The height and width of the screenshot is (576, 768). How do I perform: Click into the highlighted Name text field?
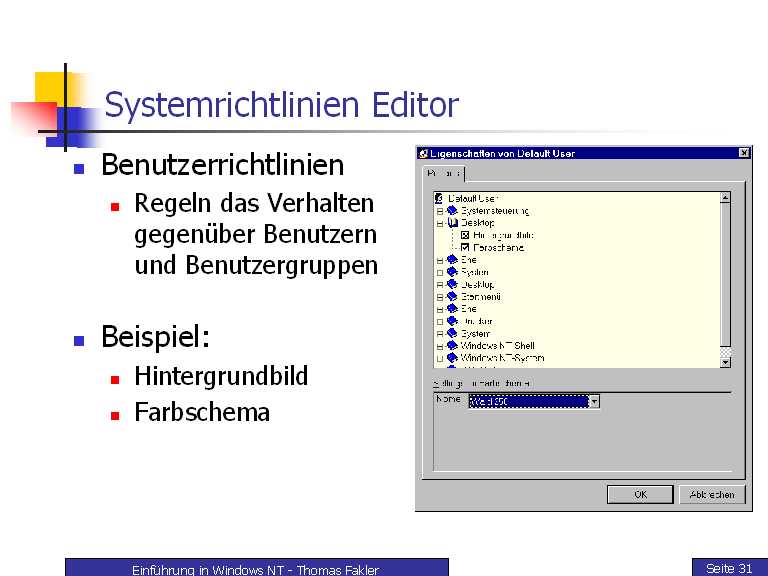point(527,402)
